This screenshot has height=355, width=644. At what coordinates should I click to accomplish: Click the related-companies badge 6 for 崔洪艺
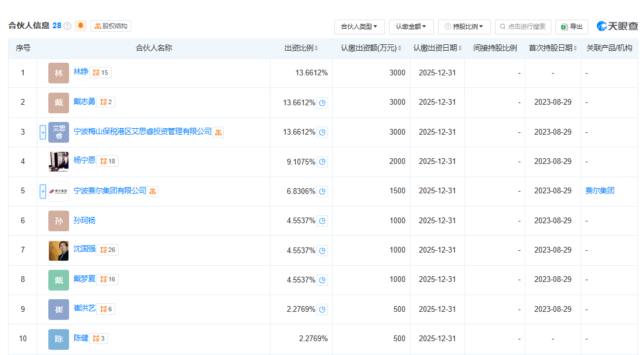pos(106,309)
